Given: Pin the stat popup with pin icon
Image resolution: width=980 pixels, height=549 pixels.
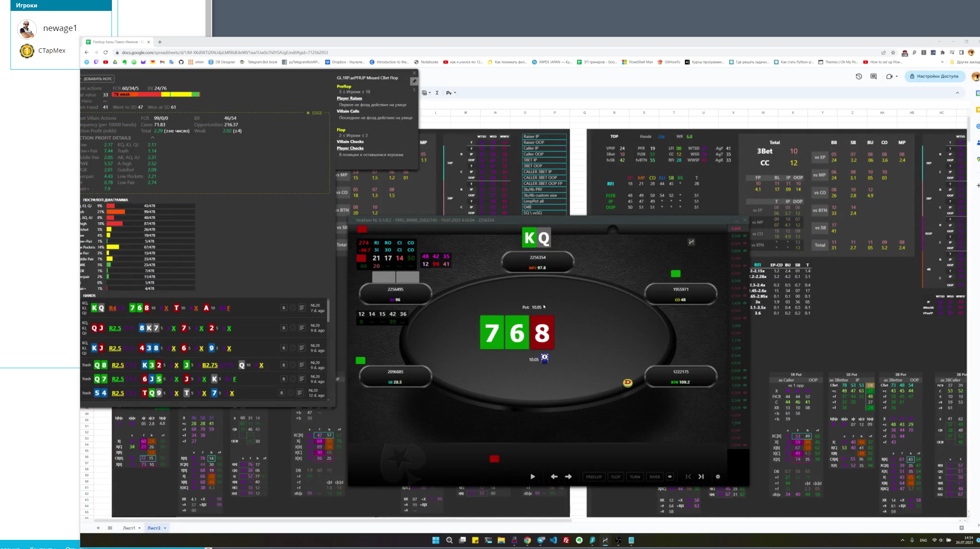Looking at the screenshot, I should click(414, 81).
